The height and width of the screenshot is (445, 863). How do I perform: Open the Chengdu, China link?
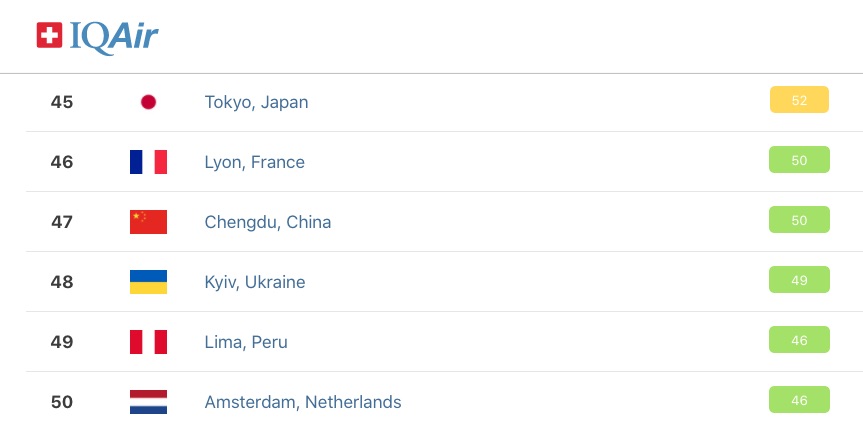click(x=267, y=222)
